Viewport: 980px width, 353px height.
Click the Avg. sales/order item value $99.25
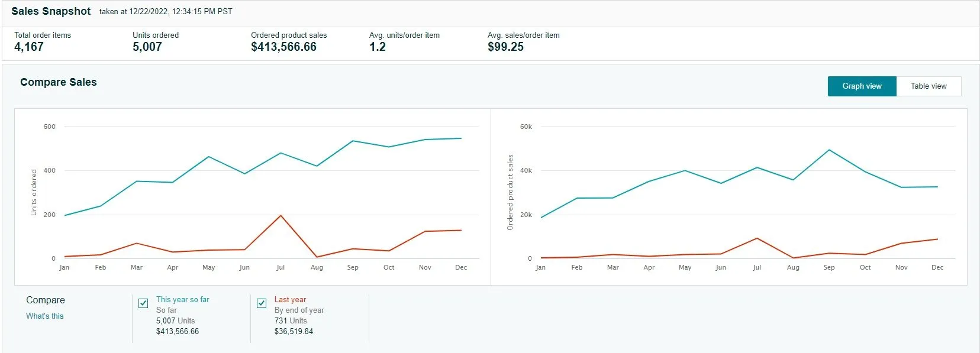505,47
